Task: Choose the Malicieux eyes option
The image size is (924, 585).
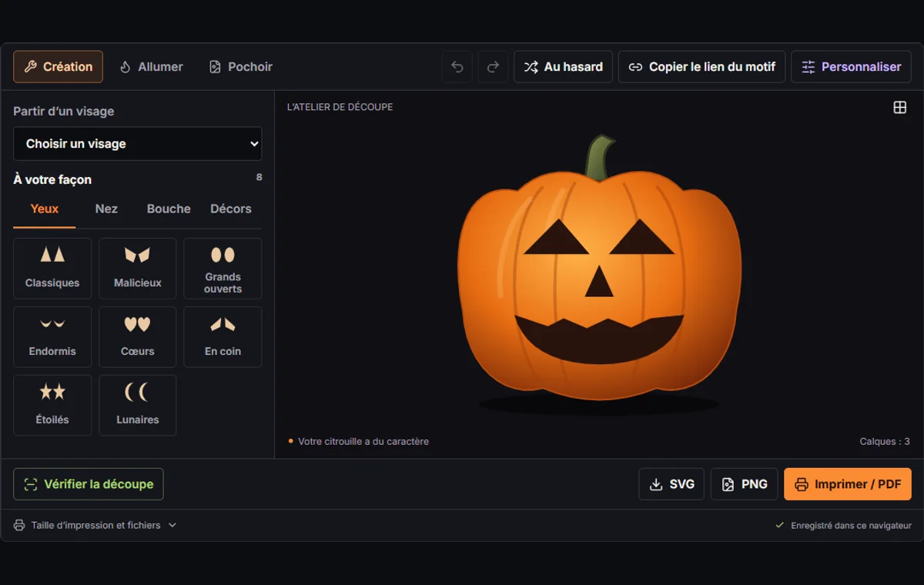Action: pos(138,268)
